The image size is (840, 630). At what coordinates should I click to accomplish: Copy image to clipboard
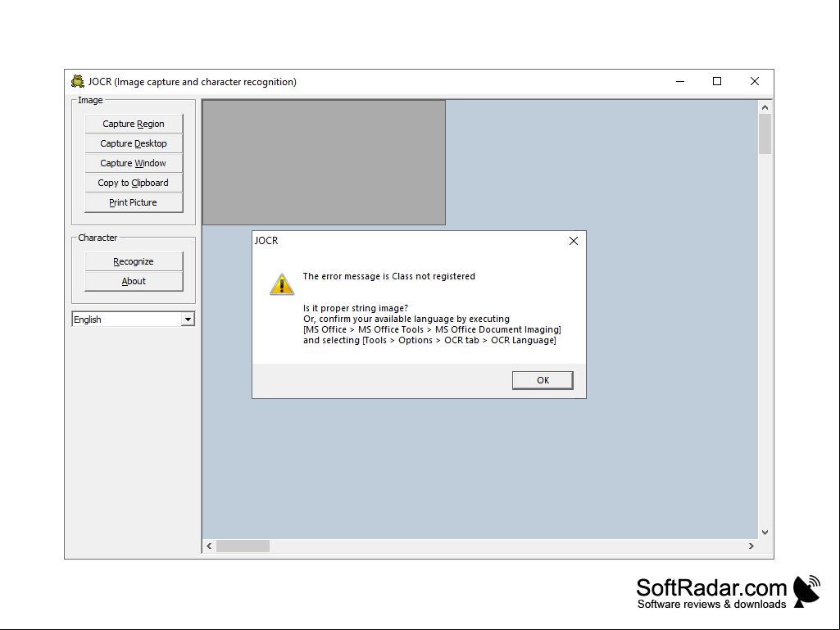(x=134, y=183)
